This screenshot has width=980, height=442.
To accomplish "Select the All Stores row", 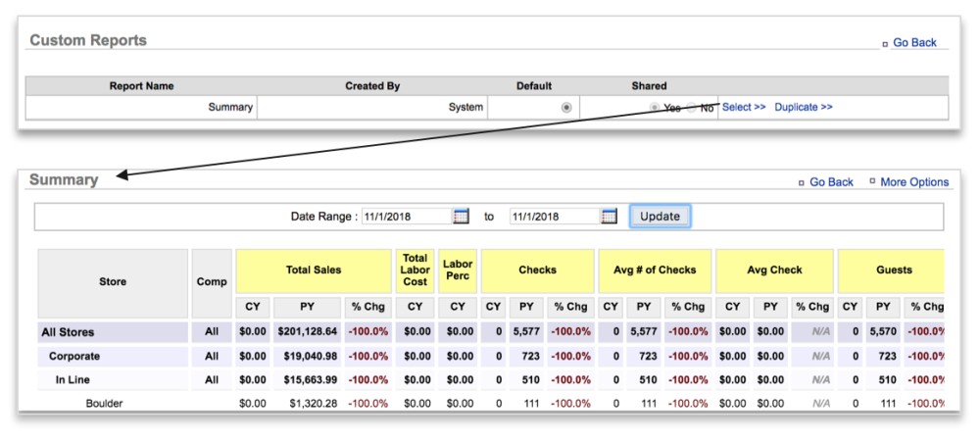I will pyautogui.click(x=68, y=332).
